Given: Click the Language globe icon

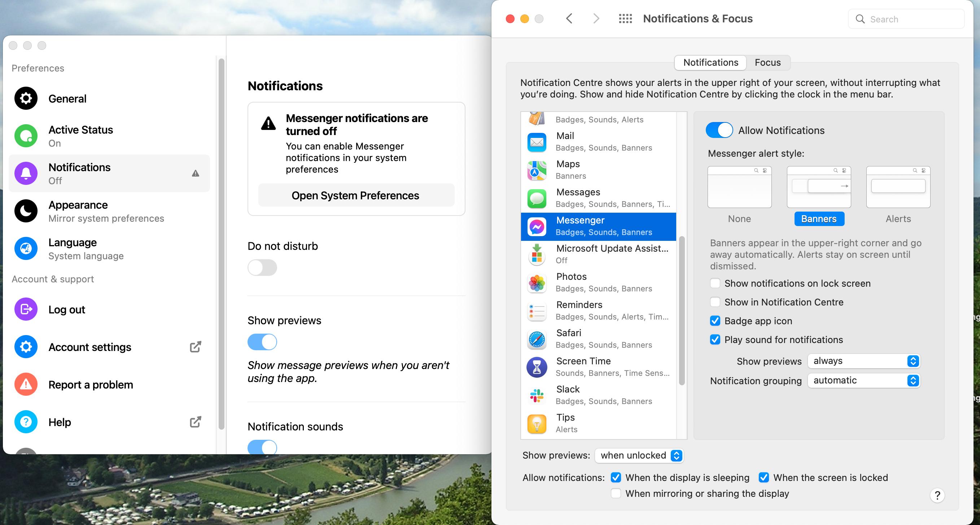Looking at the screenshot, I should [x=26, y=249].
